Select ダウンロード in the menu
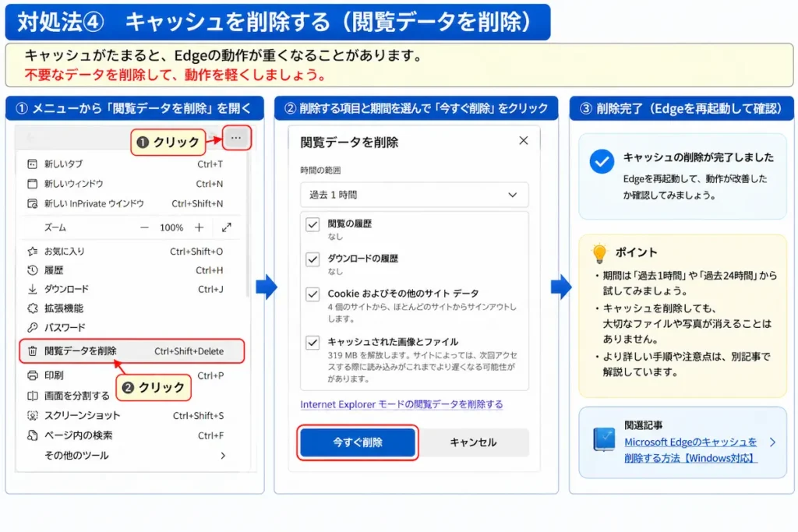The height and width of the screenshot is (532, 798). tap(125, 289)
